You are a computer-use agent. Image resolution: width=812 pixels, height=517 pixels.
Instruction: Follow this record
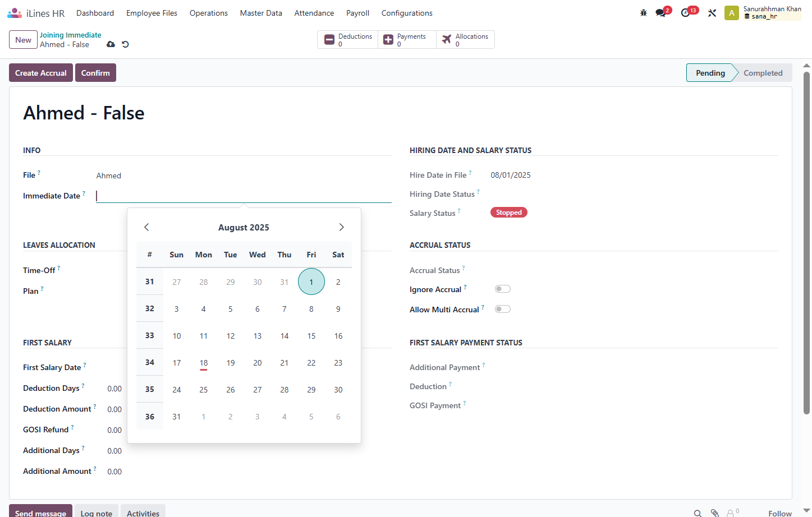[x=780, y=513]
